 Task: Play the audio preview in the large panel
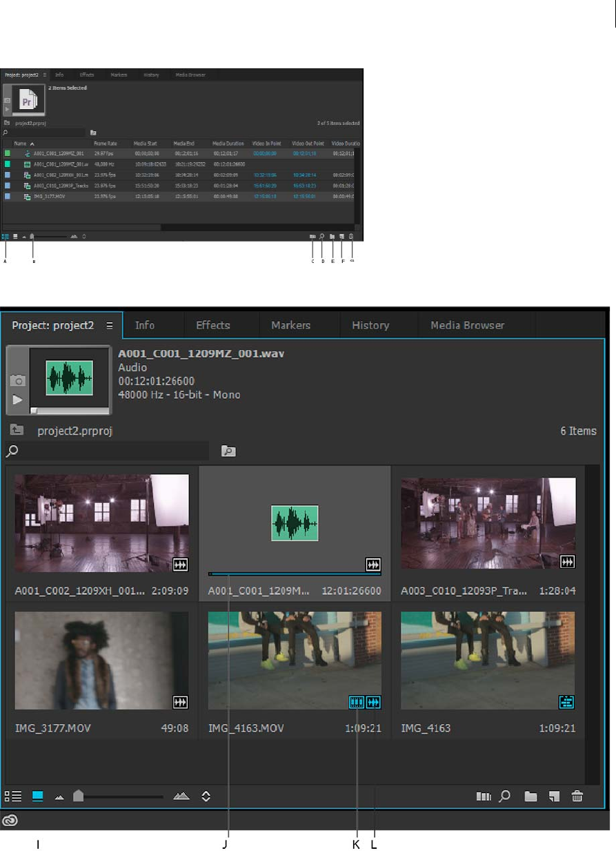(17, 400)
